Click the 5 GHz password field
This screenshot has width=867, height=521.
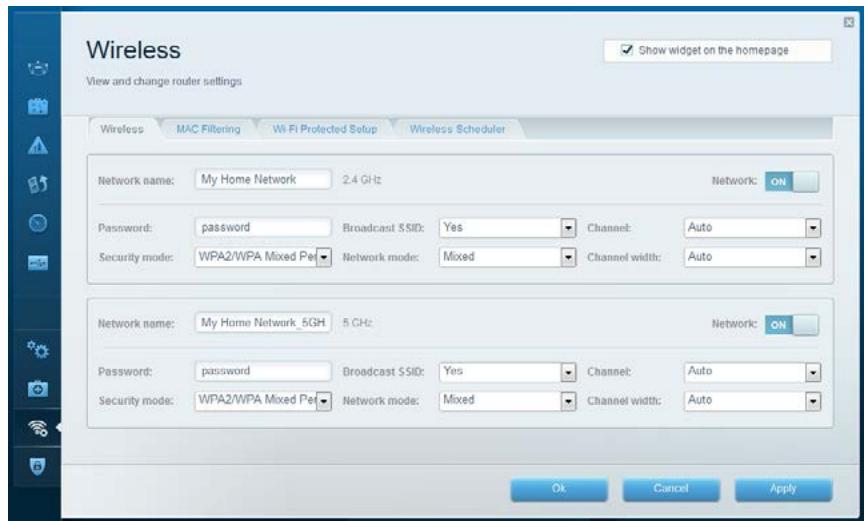pyautogui.click(x=263, y=371)
